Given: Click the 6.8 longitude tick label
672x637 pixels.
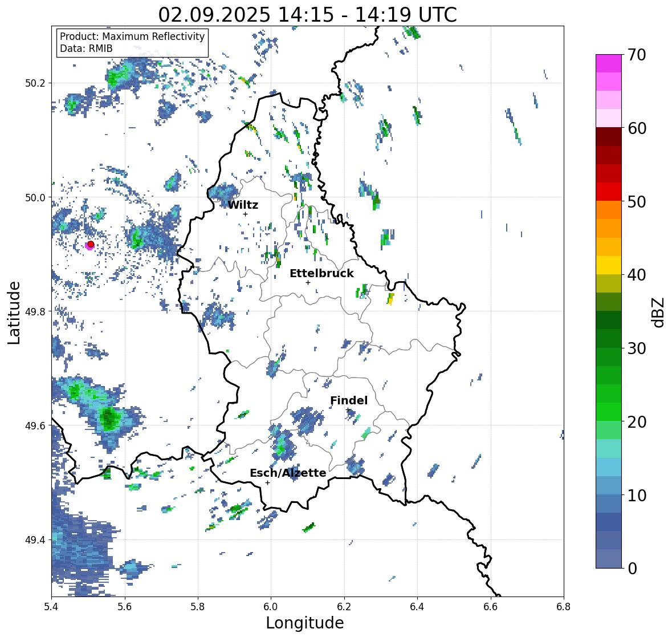Looking at the screenshot, I should [564, 607].
